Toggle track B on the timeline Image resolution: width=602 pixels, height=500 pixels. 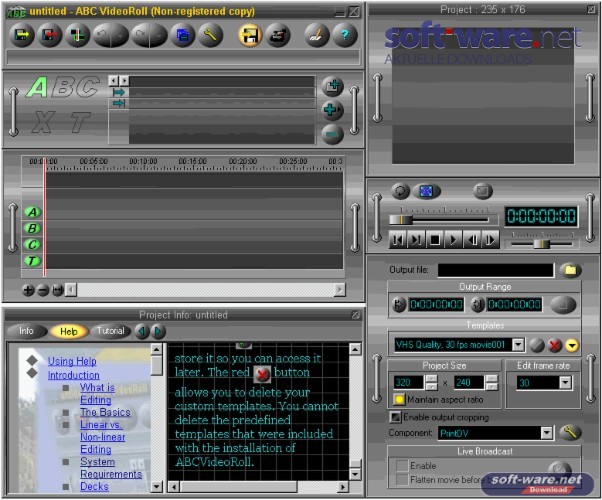[32, 228]
